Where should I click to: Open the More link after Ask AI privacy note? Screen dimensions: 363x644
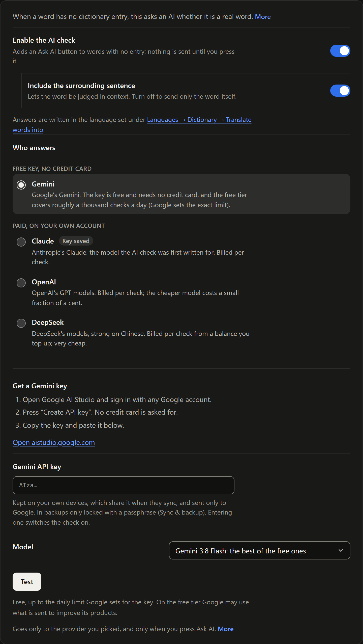(226, 629)
